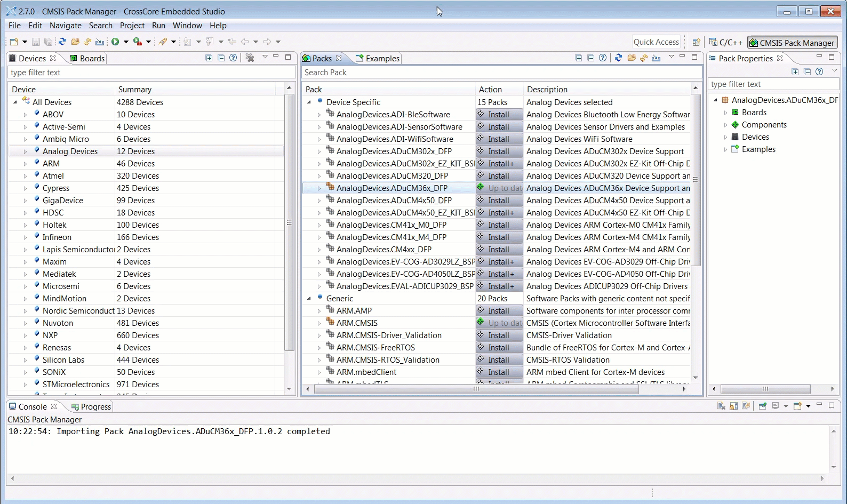Click the Debug bug icon in main toolbar
Screen dimensions: 847x504
[138, 42]
